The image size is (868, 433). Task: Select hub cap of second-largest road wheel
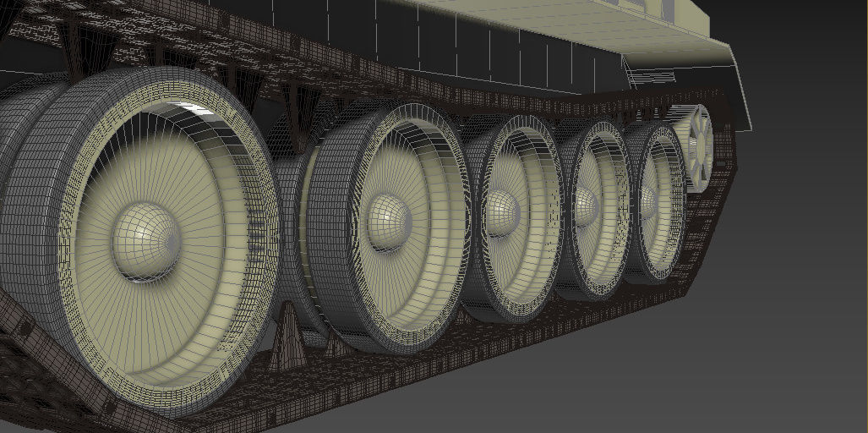click(x=389, y=222)
